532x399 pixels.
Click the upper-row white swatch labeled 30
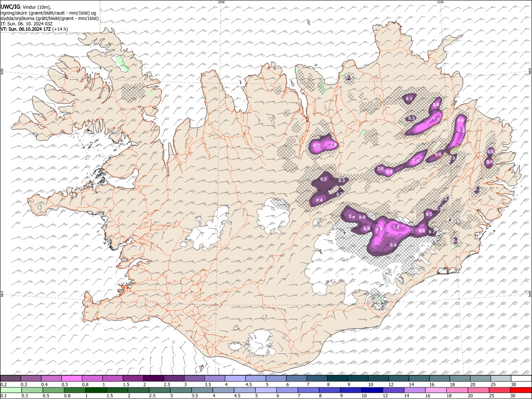pos(521,378)
